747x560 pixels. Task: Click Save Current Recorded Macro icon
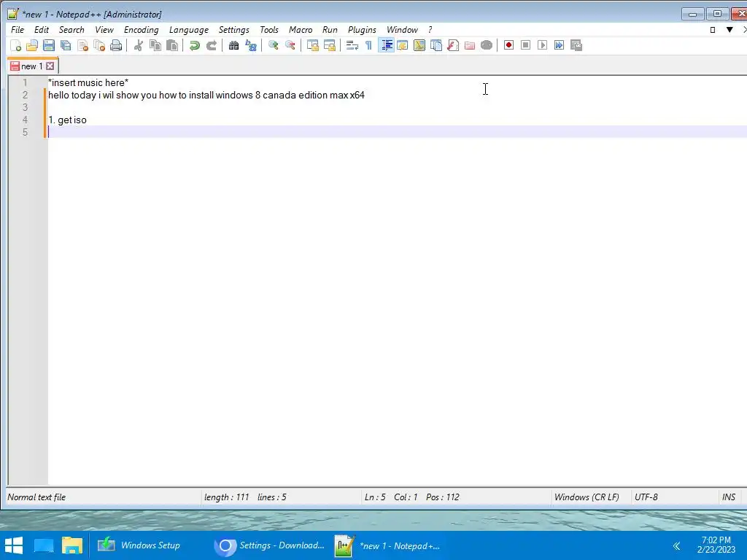click(x=576, y=45)
